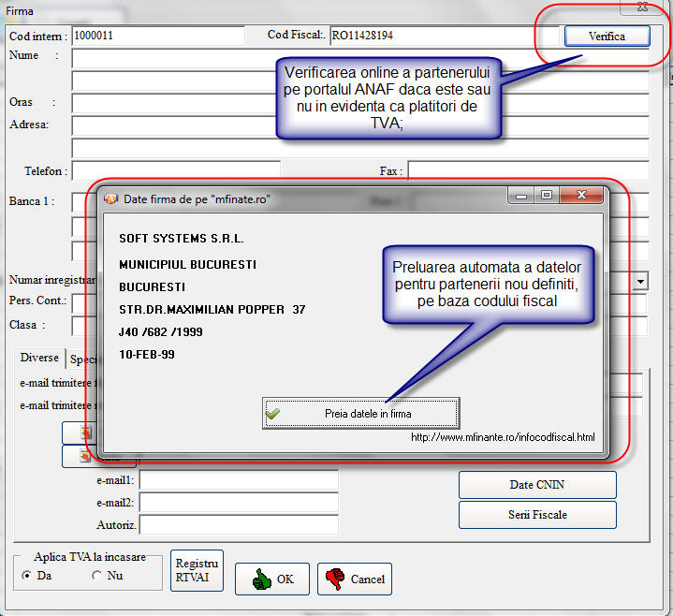The height and width of the screenshot is (616, 673).
Task: Select Da for Aplica TVA la incasare
Action: pos(26,576)
